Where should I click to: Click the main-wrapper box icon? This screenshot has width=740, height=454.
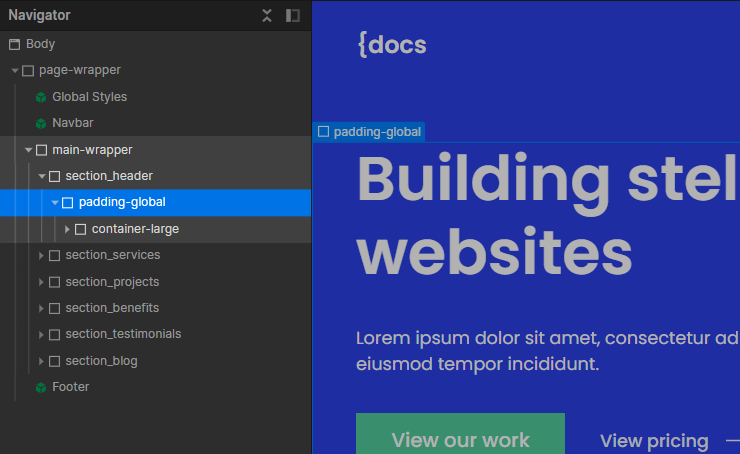pos(42,150)
